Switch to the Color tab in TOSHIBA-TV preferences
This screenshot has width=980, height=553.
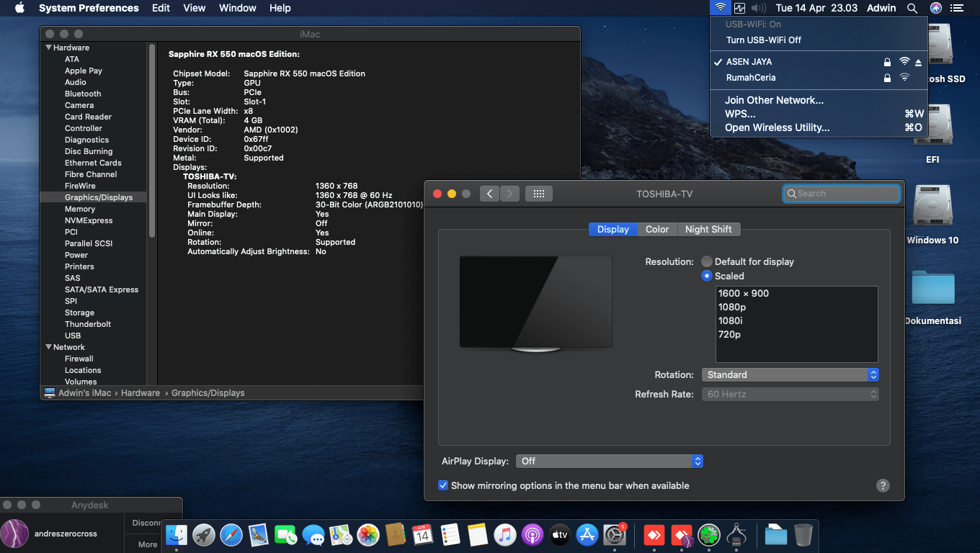(x=656, y=229)
